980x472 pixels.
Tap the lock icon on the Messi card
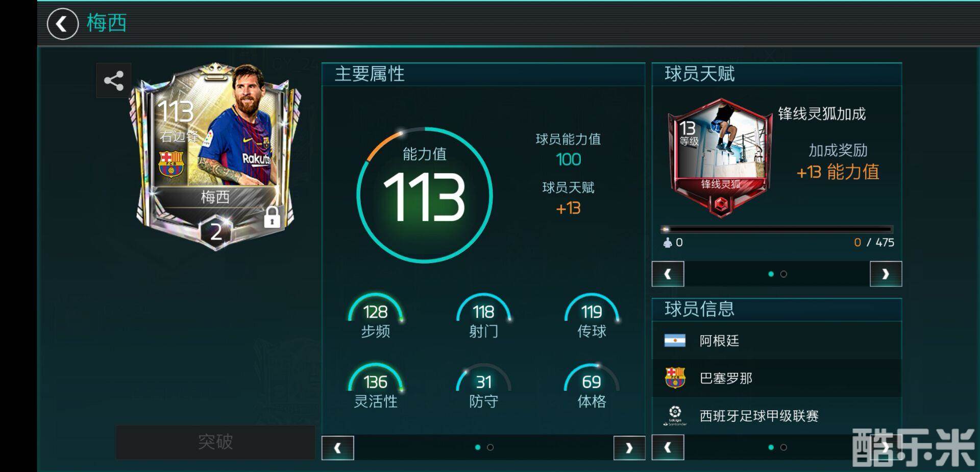(x=272, y=217)
